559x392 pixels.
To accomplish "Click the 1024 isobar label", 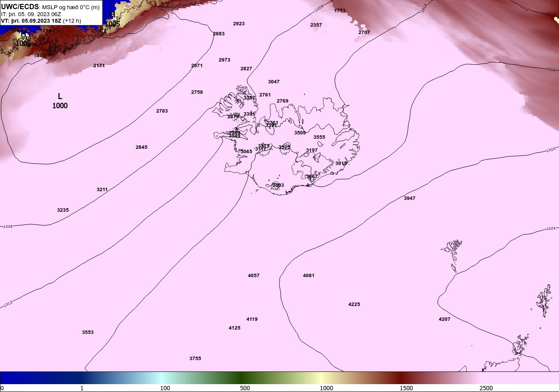I will pos(551,229).
